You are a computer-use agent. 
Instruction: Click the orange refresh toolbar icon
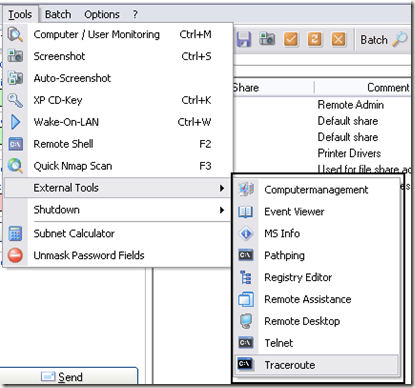click(315, 39)
